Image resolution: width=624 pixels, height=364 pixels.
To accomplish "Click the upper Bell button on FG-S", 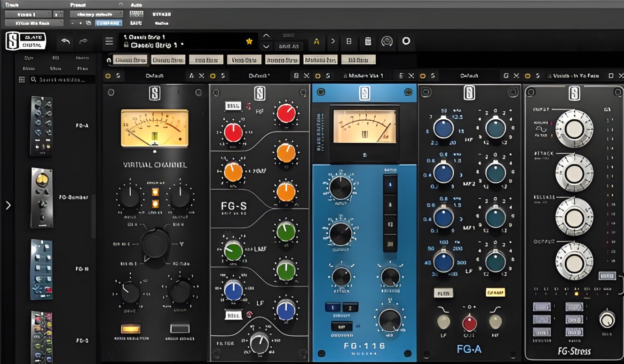I will pyautogui.click(x=233, y=106).
